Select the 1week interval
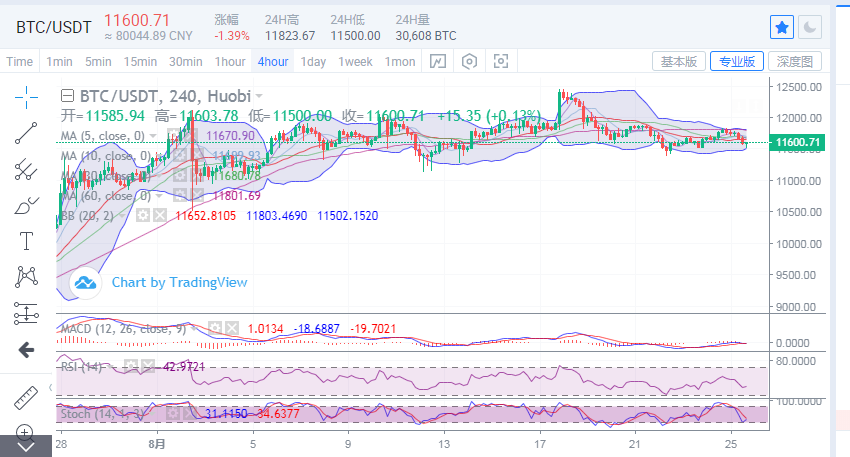 pos(355,61)
